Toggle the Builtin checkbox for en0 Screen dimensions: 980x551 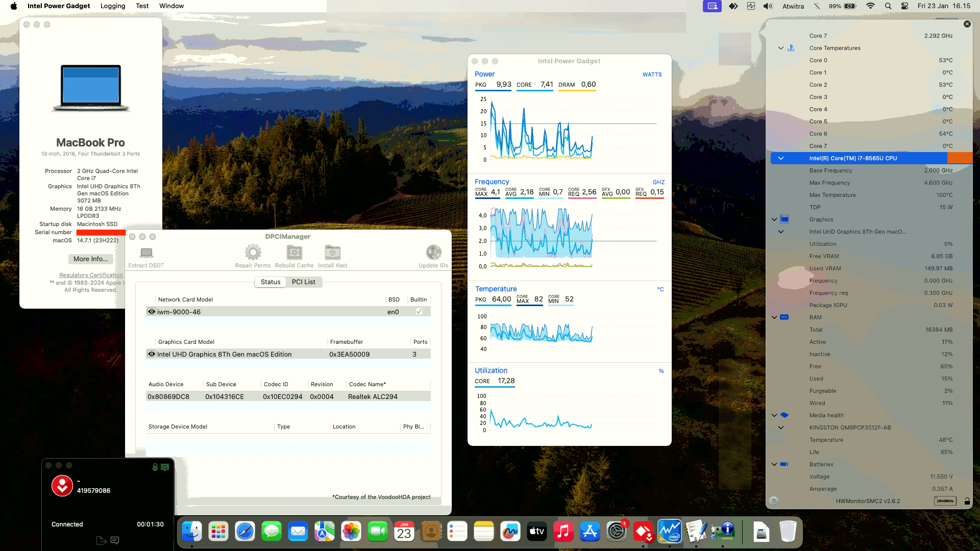tap(419, 311)
